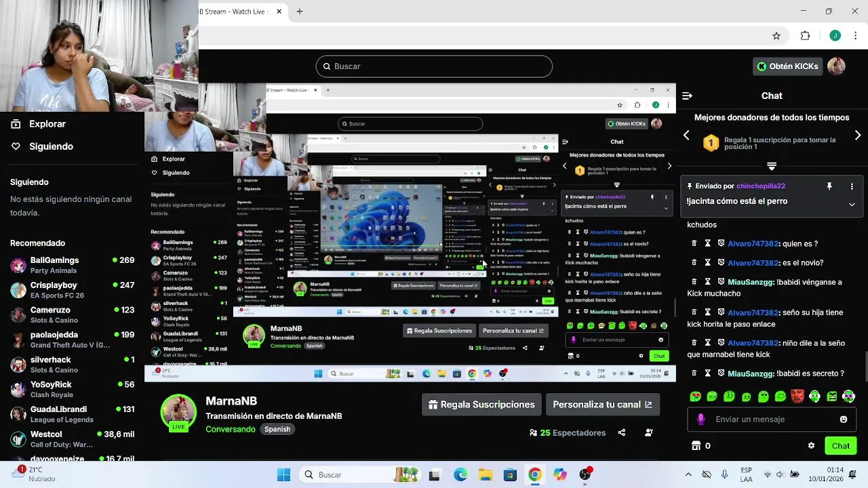
Task: Expand the donors leaderboard handle
Action: (772, 165)
